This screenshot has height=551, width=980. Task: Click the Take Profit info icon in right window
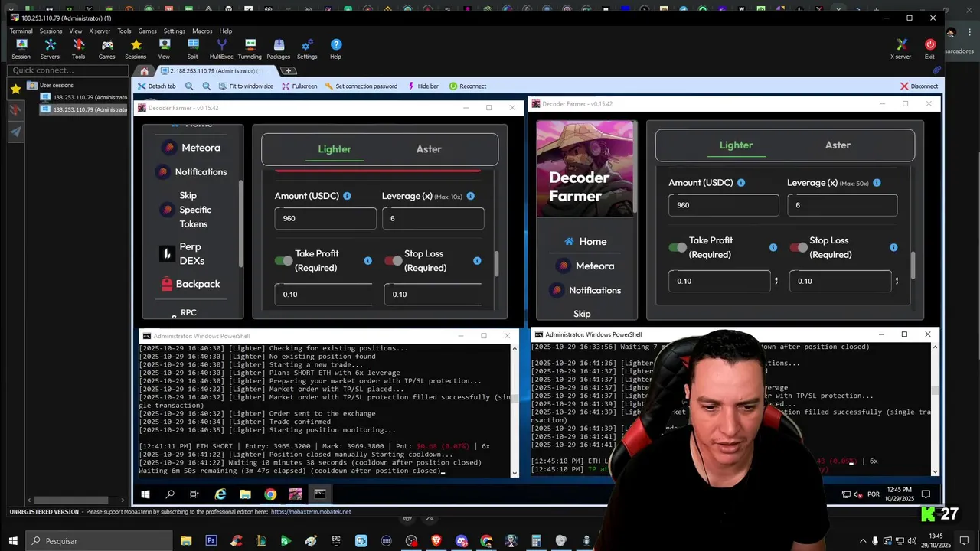(x=773, y=247)
